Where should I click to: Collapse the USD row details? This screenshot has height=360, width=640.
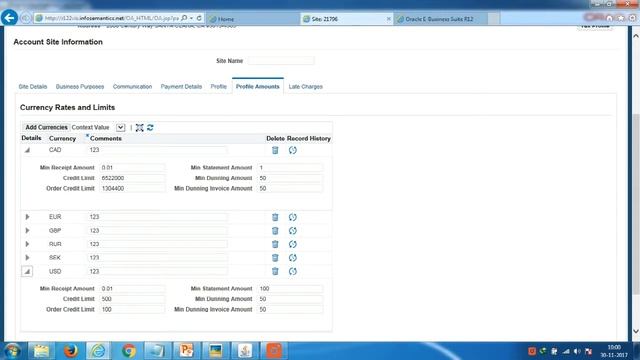tap(27, 271)
